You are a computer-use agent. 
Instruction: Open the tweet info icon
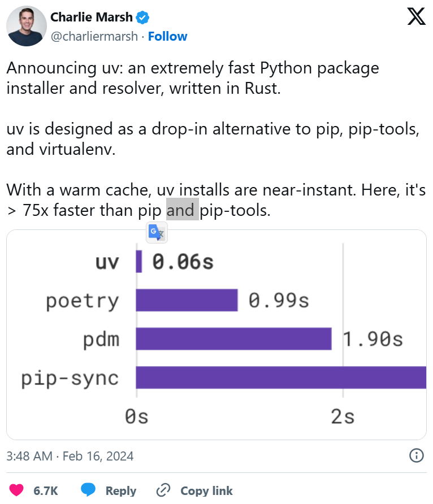point(416,455)
